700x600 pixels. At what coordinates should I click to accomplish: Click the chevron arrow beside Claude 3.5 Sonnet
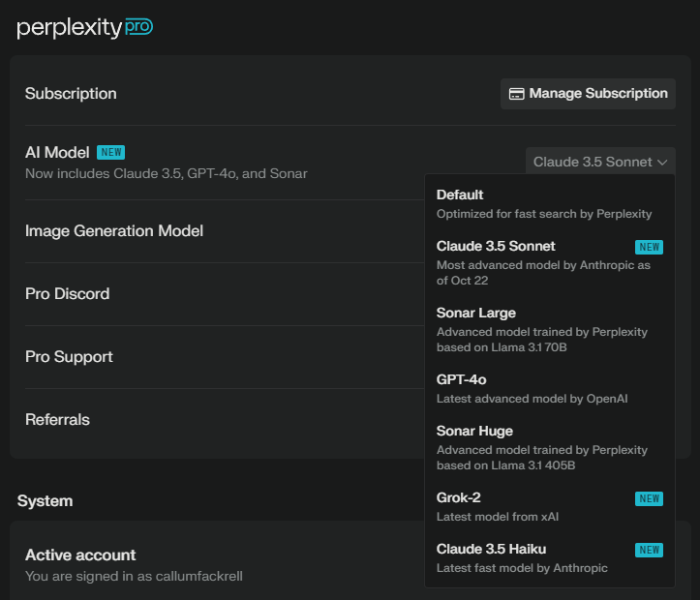point(662,162)
